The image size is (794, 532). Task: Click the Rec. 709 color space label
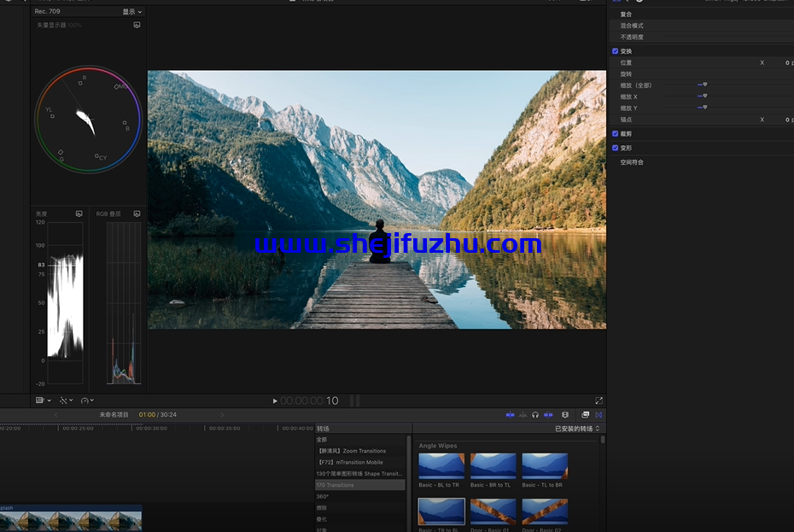click(47, 11)
